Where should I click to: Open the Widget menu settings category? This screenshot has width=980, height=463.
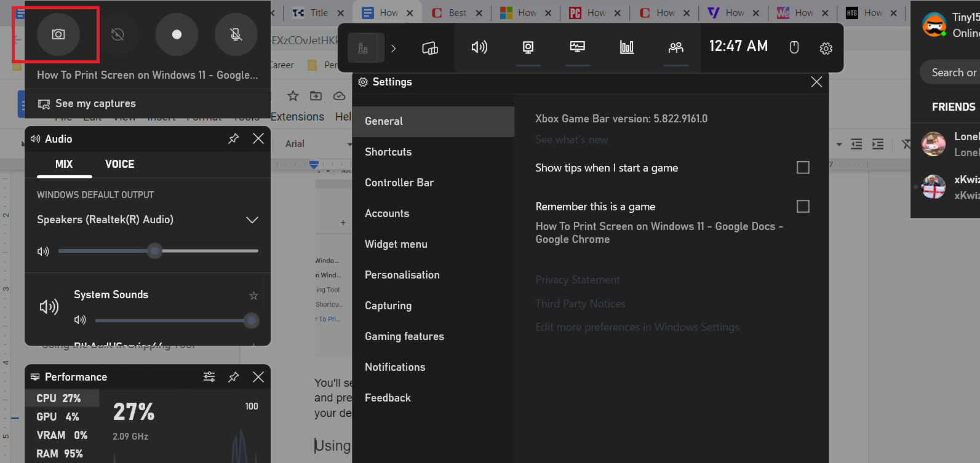click(433, 244)
